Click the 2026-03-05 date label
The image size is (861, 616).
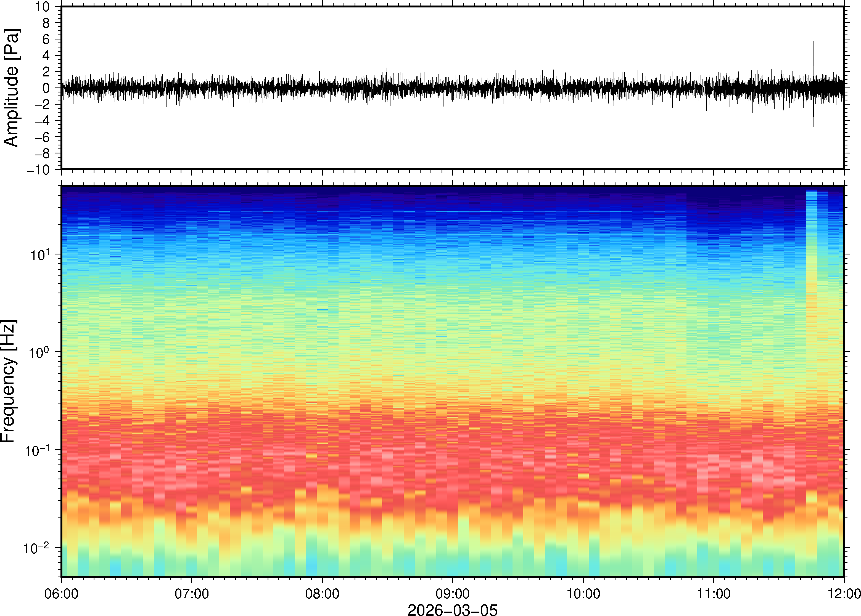click(x=452, y=610)
